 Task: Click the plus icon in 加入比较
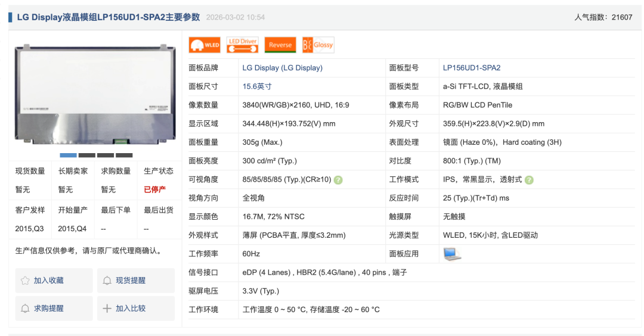[107, 309]
